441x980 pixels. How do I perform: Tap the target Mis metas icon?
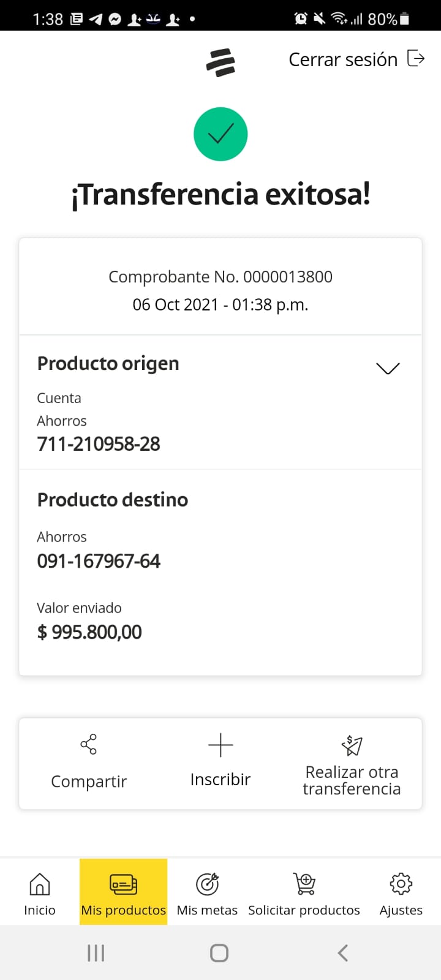207,884
